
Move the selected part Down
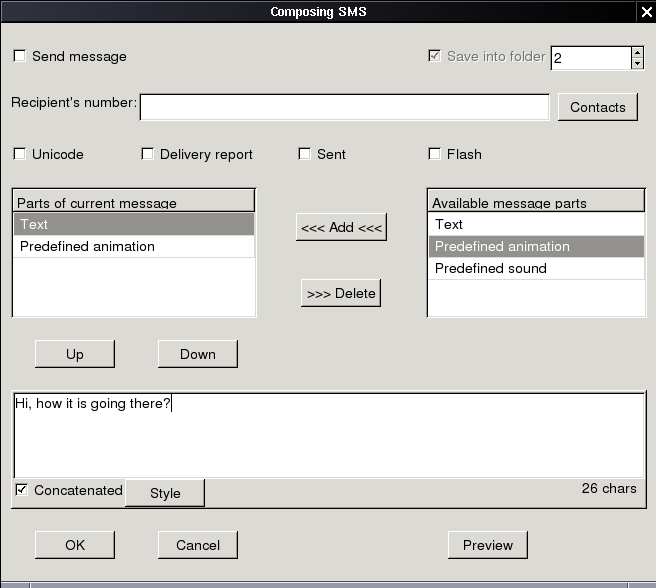point(198,354)
